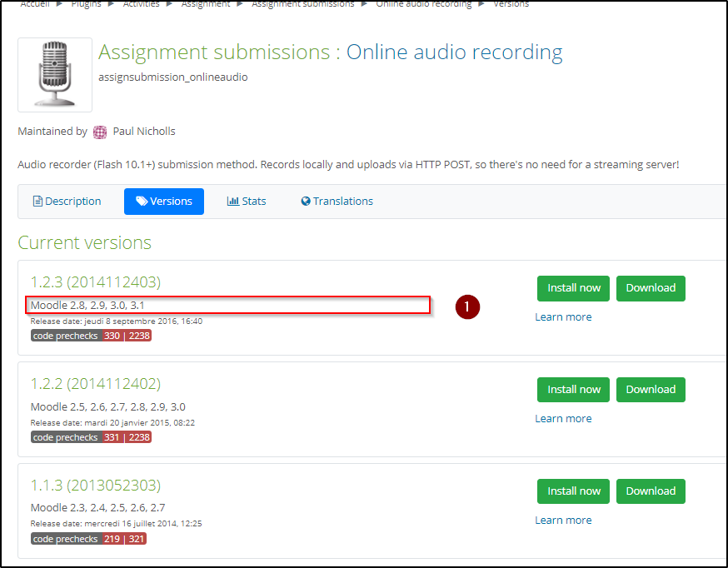Click code prechecks badge under version 1.2.2
The height and width of the screenshot is (568, 728).
click(x=92, y=437)
